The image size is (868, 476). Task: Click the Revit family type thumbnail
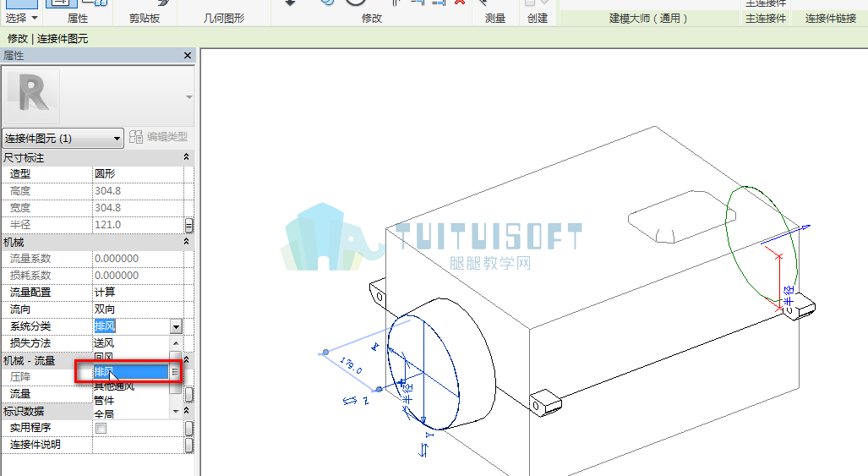click(32, 96)
